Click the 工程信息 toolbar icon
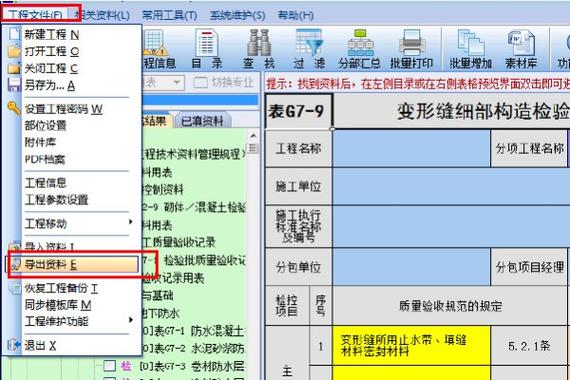 pos(159,49)
